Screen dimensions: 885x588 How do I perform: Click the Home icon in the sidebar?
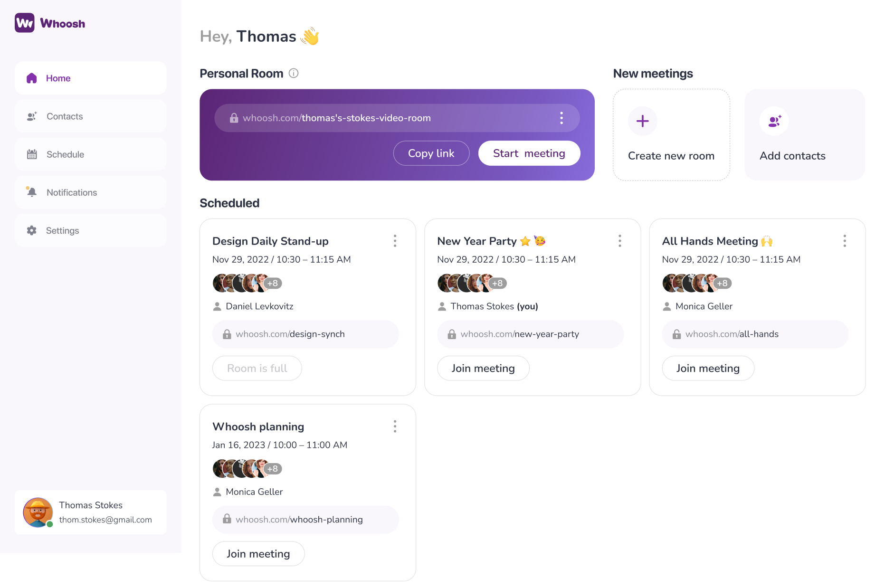(x=31, y=78)
